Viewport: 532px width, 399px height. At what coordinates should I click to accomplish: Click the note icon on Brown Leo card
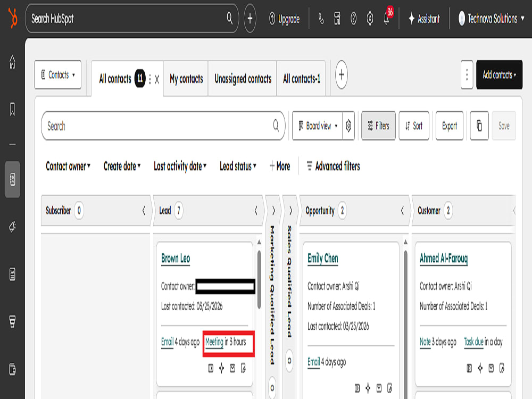click(x=243, y=368)
